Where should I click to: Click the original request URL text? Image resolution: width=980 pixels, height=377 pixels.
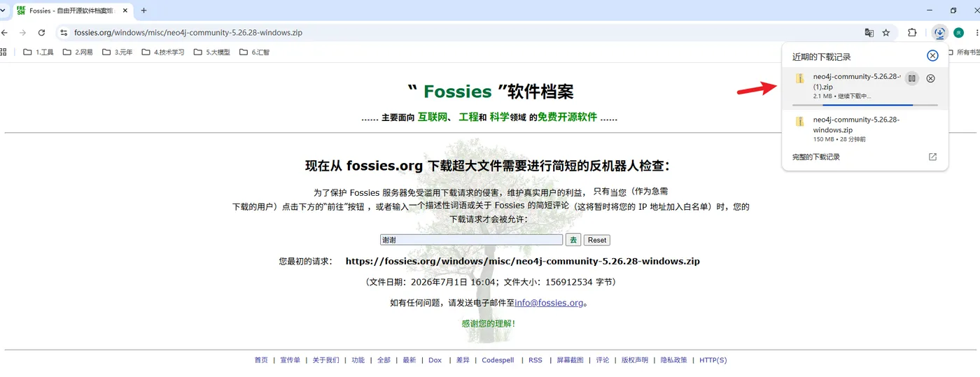click(523, 261)
